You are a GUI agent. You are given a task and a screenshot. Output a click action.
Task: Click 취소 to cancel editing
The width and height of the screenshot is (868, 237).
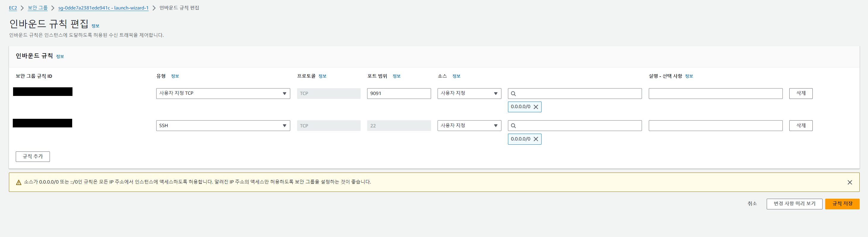click(x=752, y=204)
